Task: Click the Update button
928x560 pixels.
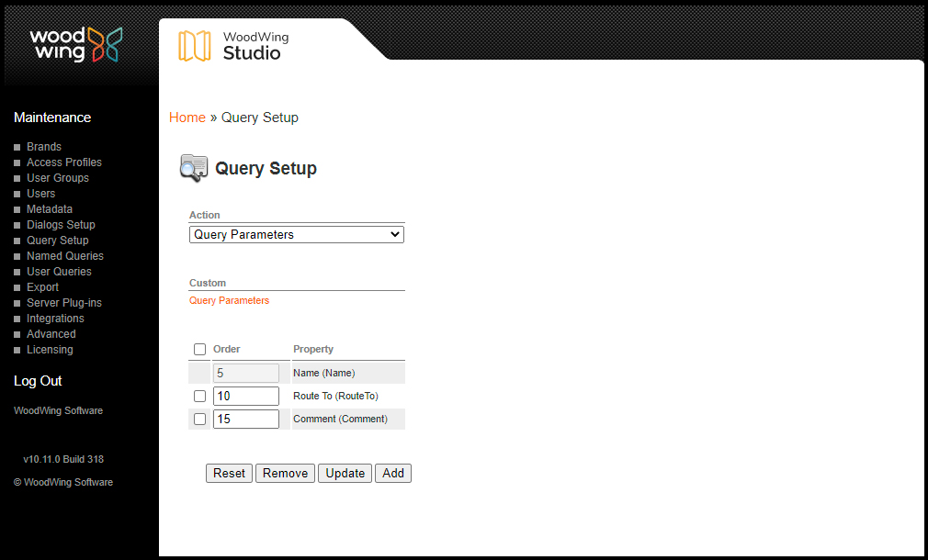Action: pyautogui.click(x=345, y=473)
